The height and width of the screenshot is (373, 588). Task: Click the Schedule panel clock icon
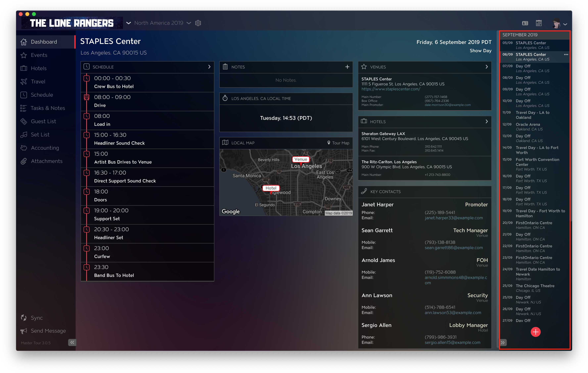86,66
